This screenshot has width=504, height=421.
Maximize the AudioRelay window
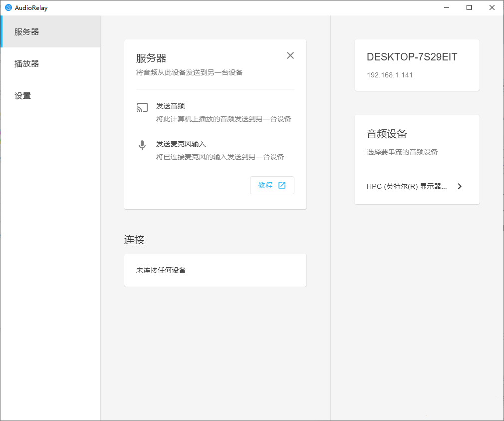point(469,7)
